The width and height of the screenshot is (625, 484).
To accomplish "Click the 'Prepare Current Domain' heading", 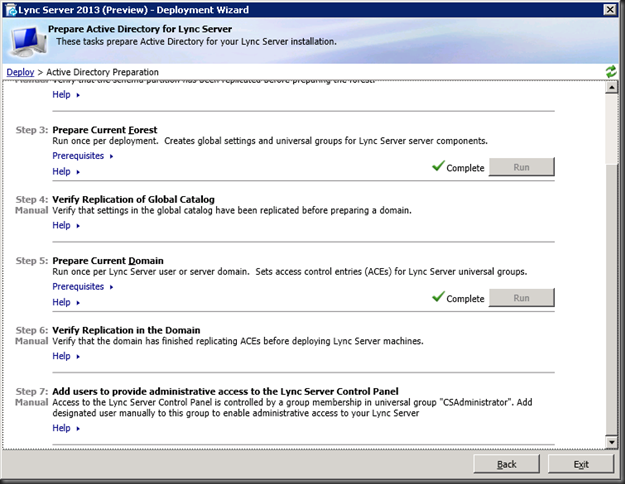I will [108, 261].
